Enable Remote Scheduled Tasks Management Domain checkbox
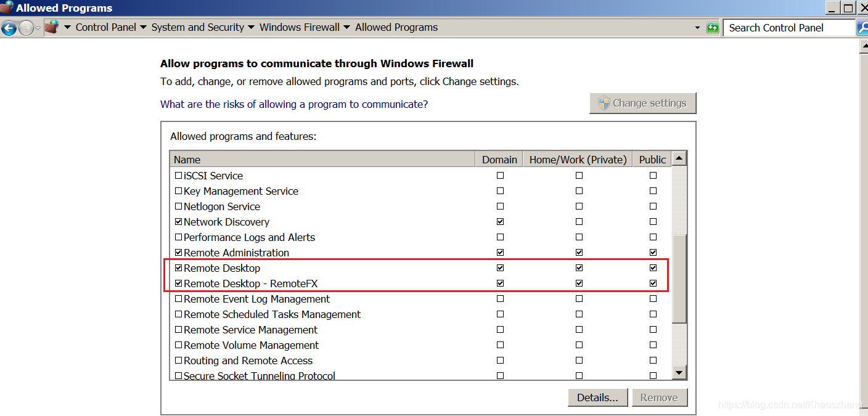868x416 pixels. click(x=500, y=314)
